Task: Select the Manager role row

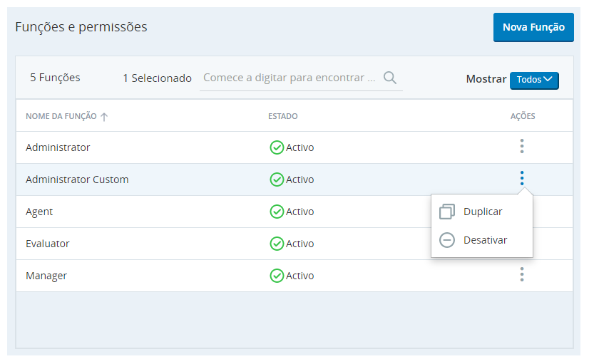Action: coord(294,276)
